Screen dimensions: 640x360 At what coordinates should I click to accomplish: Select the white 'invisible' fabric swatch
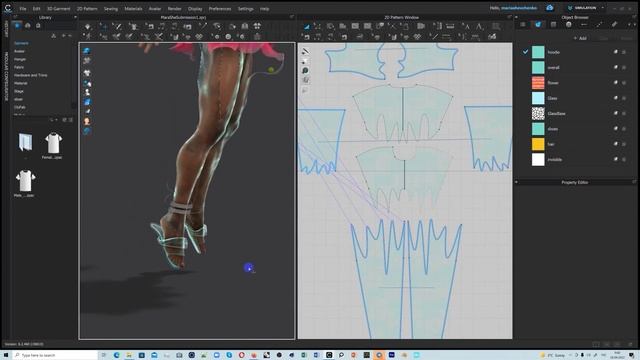pyautogui.click(x=538, y=159)
